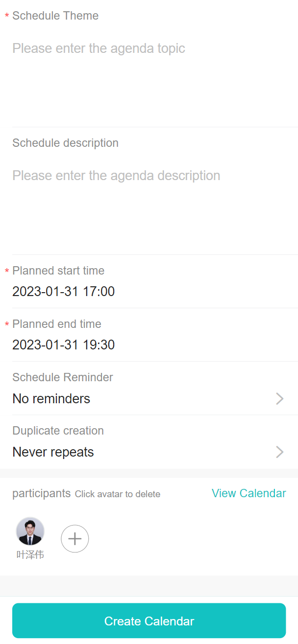Open the View Calendar link

(x=249, y=493)
